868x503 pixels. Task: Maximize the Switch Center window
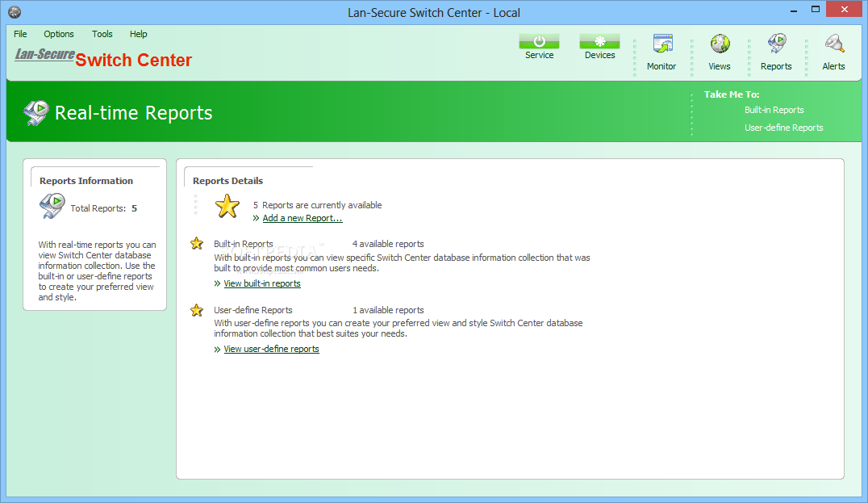tap(816, 10)
